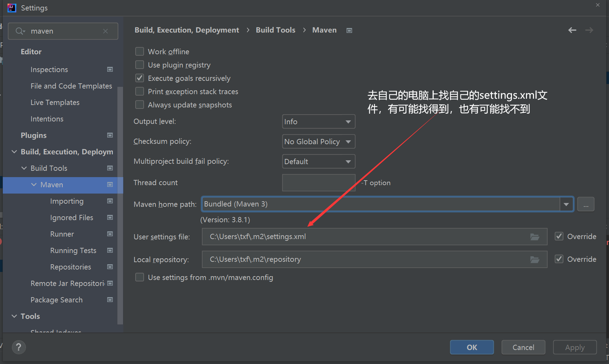The height and width of the screenshot is (364, 609).
Task: Click project icon next to Running Tests
Action: [x=110, y=250]
